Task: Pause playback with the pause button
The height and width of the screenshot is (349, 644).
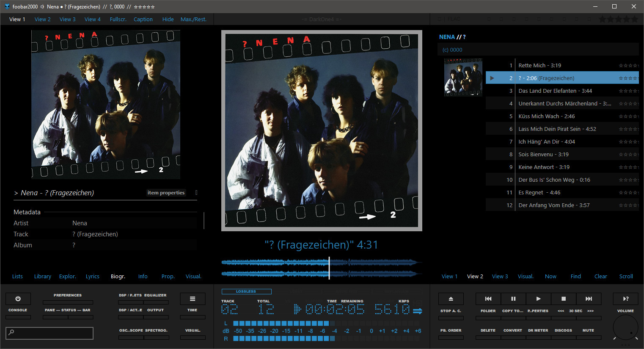Action: (x=513, y=299)
